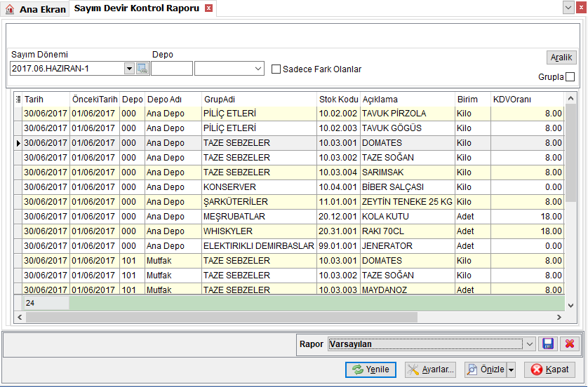
Task: Select the MAYDANOZ cell
Action: click(x=407, y=290)
